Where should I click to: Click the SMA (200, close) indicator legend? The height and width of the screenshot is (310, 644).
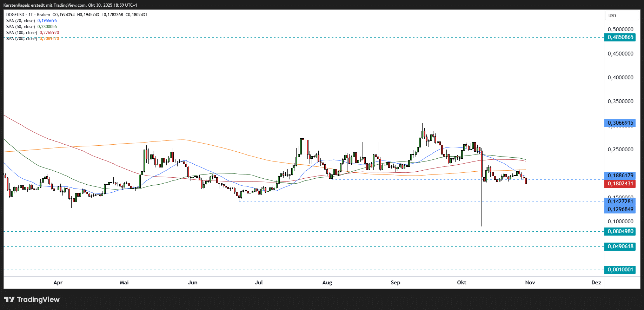pos(21,39)
